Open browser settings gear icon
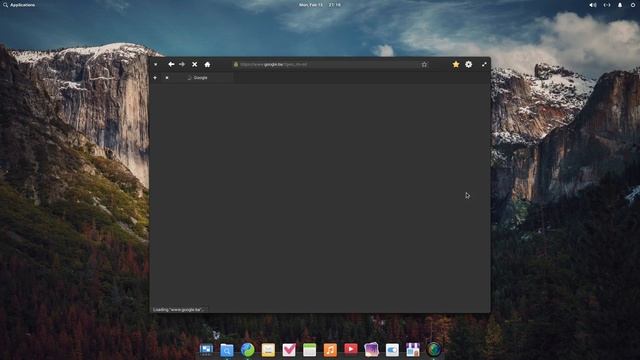The width and height of the screenshot is (640, 360). pos(469,64)
